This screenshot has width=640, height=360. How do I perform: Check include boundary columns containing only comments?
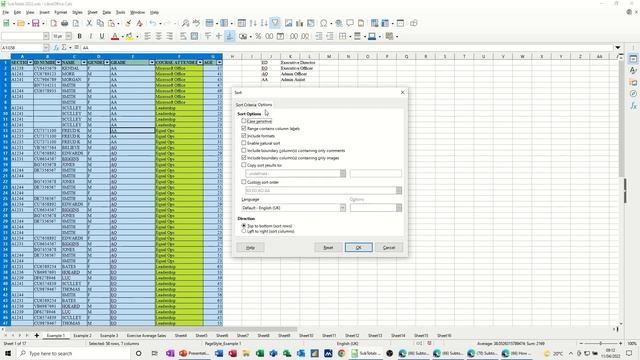coord(244,151)
